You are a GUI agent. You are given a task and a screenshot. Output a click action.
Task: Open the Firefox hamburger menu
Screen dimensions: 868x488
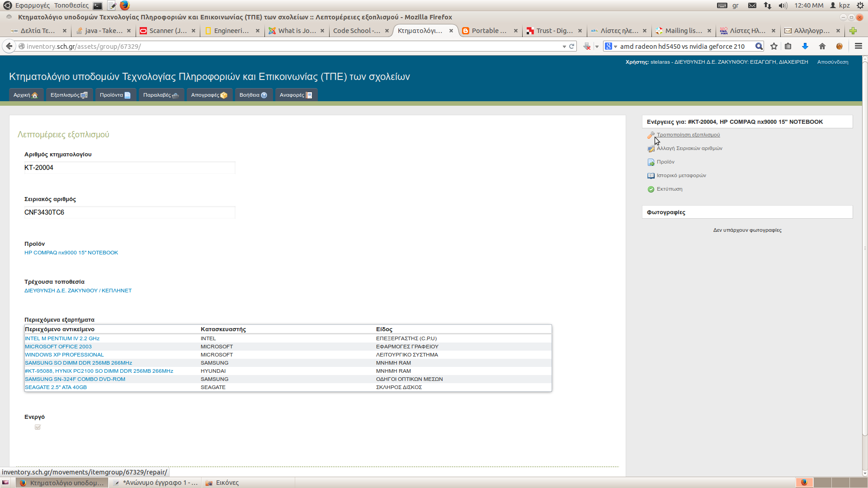click(x=859, y=46)
